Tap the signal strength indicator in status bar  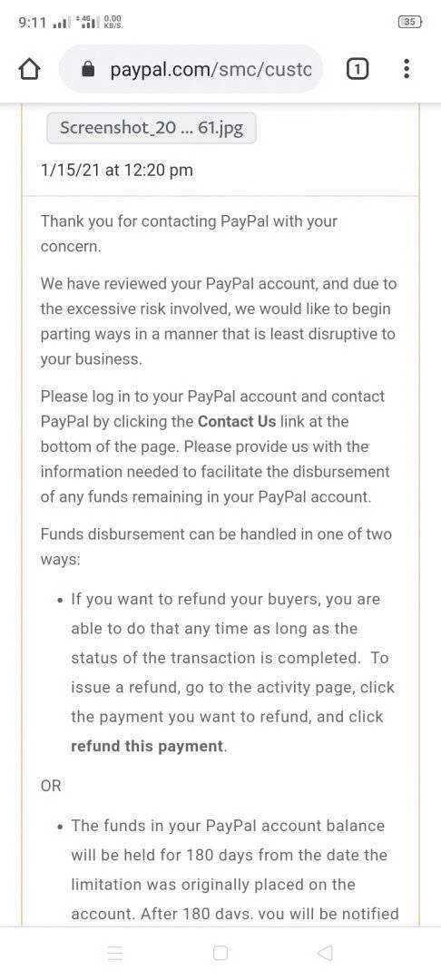point(59,23)
